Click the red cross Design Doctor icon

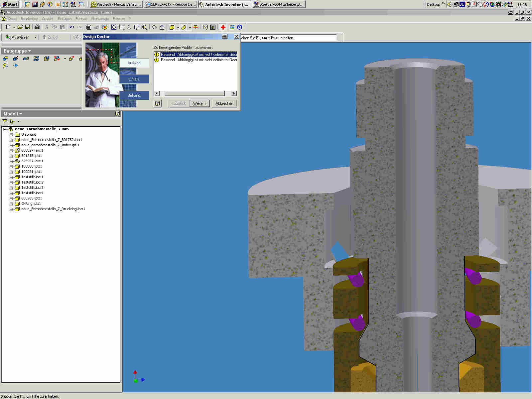pyautogui.click(x=223, y=27)
